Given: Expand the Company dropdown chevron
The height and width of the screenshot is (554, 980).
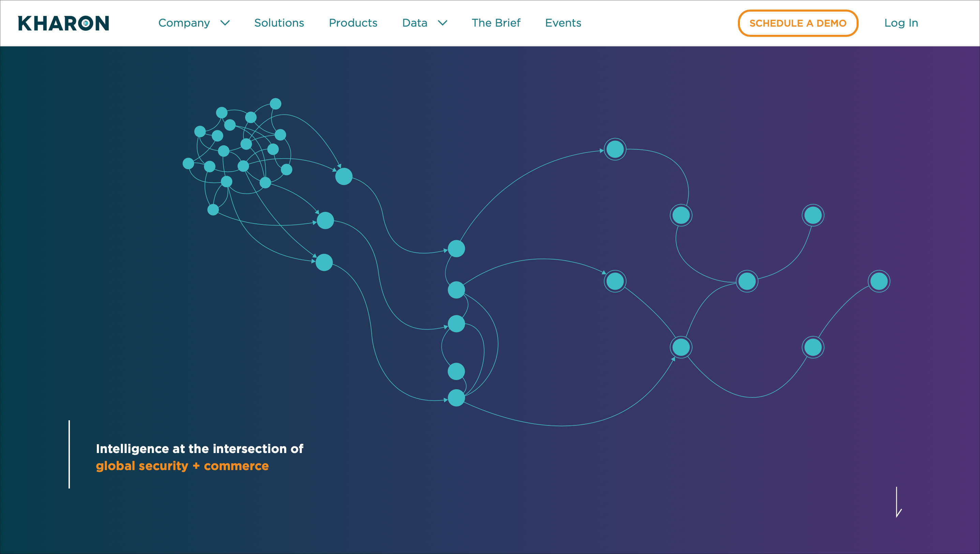Looking at the screenshot, I should [225, 23].
